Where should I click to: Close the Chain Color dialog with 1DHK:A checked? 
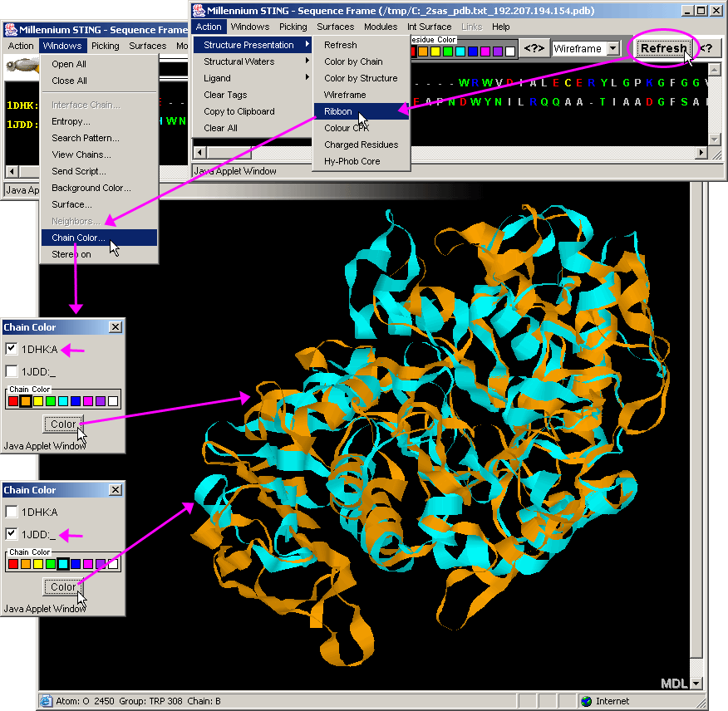(116, 327)
